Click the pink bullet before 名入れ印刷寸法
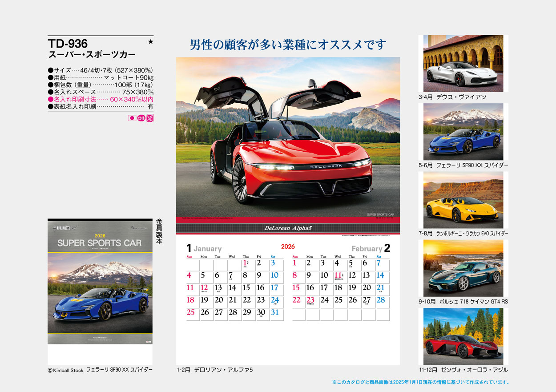Viewport: 556px width, 392px height. (50, 99)
